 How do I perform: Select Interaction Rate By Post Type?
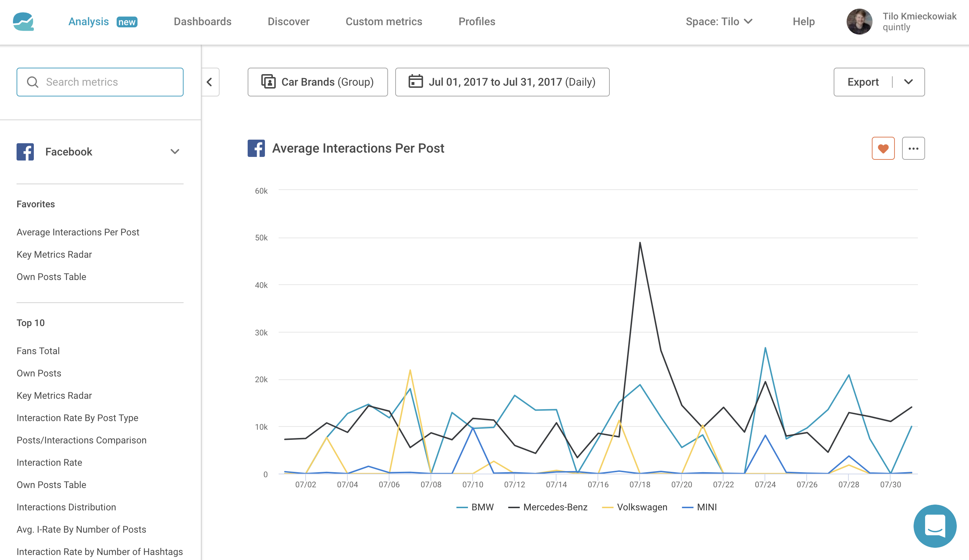pyautogui.click(x=77, y=418)
